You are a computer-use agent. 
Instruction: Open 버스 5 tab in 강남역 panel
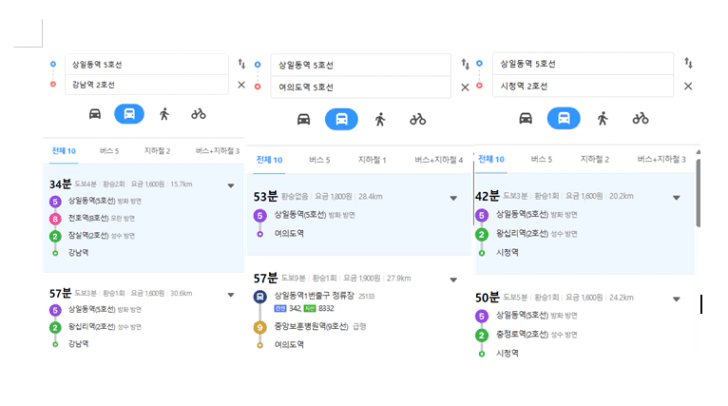(x=109, y=151)
